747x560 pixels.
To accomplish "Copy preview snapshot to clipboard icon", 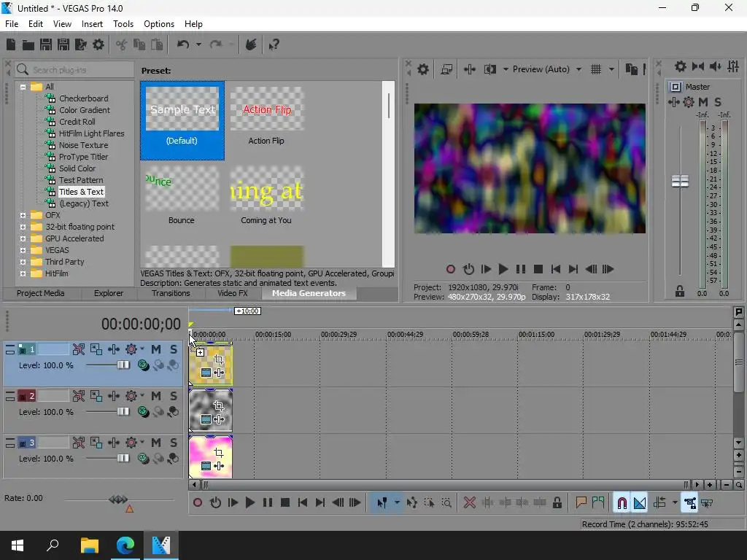I will tap(631, 69).
